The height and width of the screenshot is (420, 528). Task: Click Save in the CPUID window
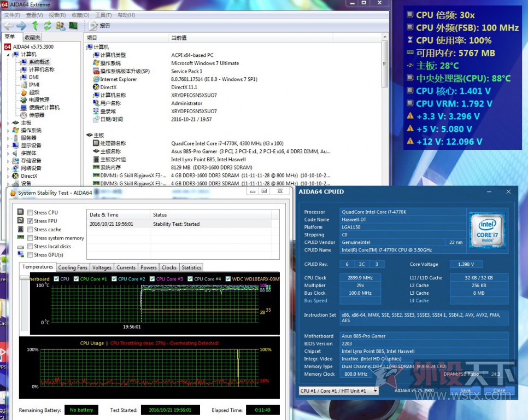pyautogui.click(x=466, y=390)
